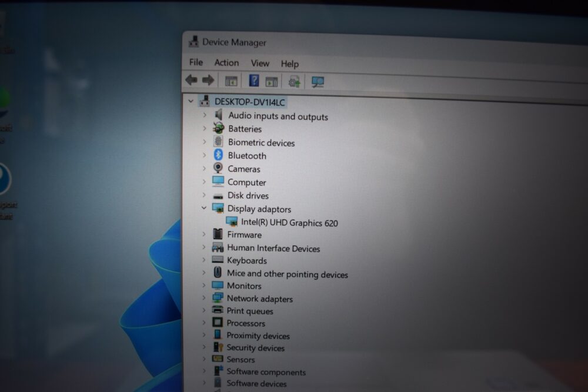Click the Back arrow toolbar button

click(191, 79)
